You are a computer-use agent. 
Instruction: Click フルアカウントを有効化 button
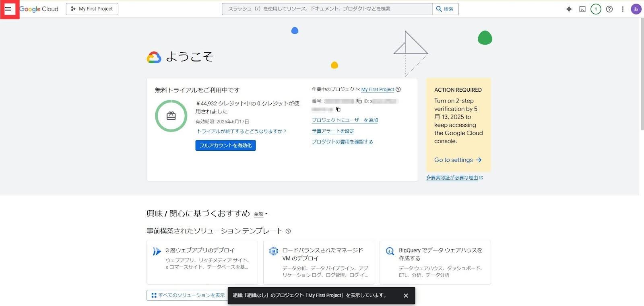click(225, 145)
